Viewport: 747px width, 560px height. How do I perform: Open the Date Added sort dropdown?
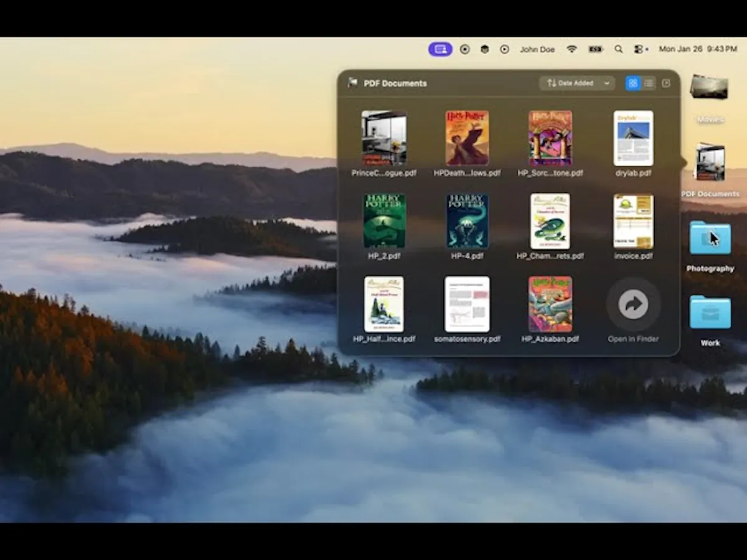pos(577,83)
